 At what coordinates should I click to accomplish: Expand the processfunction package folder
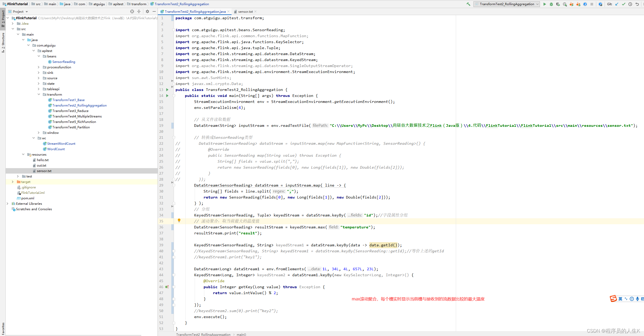pos(39,67)
